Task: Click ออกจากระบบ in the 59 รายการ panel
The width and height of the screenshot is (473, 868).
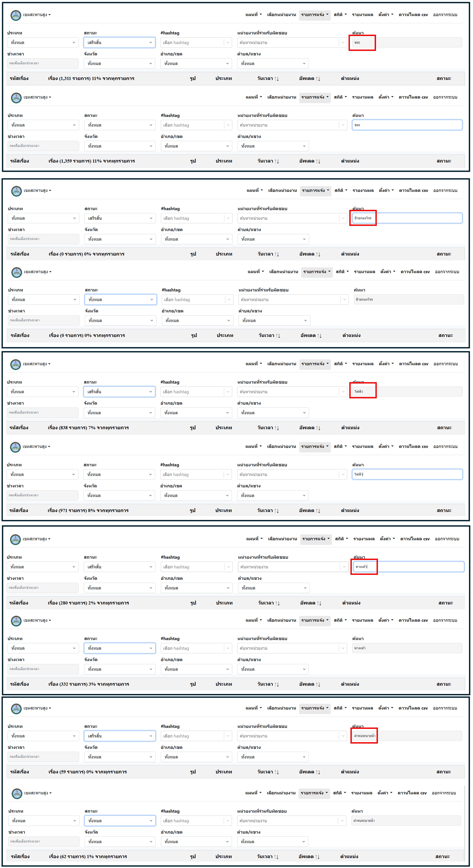Action: (x=445, y=708)
